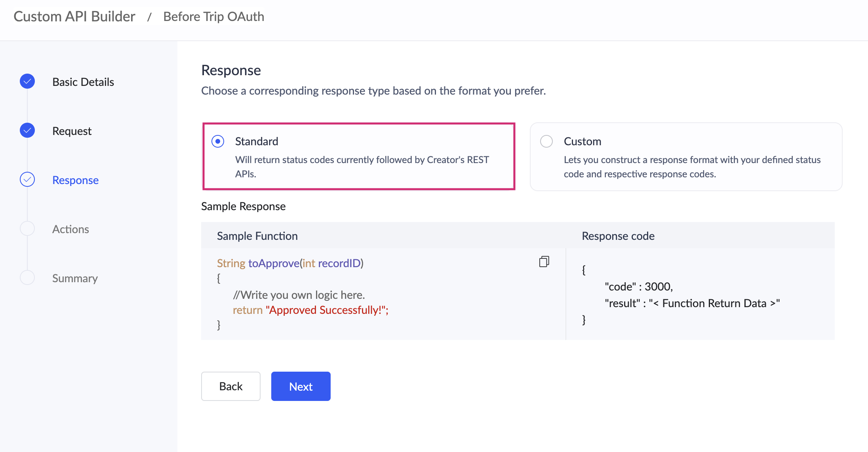The width and height of the screenshot is (868, 452).
Task: Click the Before Trip OAuth breadcrumb title
Action: [213, 17]
